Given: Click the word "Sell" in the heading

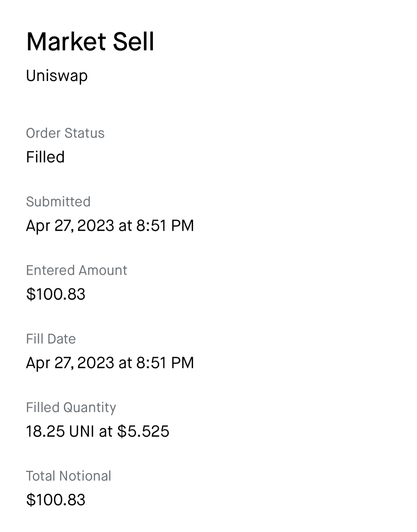Looking at the screenshot, I should [x=133, y=42].
